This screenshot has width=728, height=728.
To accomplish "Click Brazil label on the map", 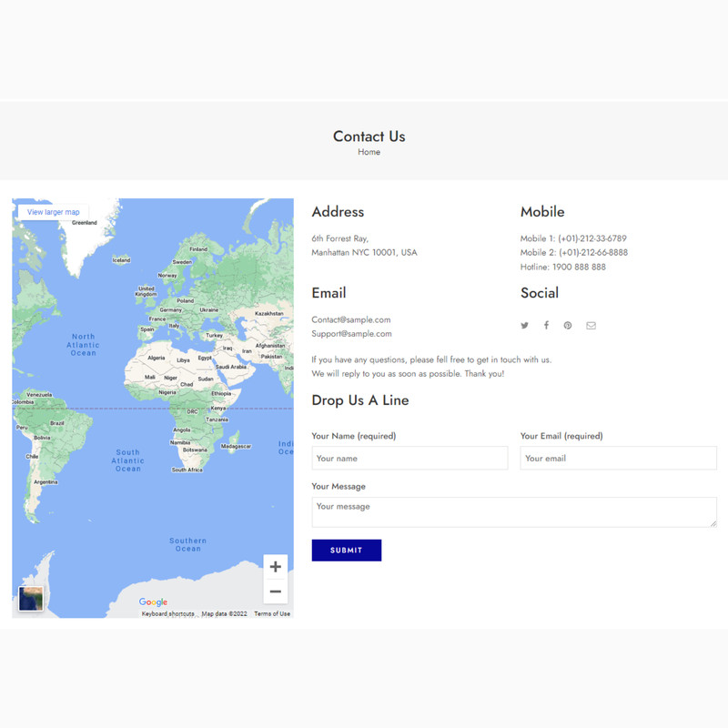I will coord(57,423).
